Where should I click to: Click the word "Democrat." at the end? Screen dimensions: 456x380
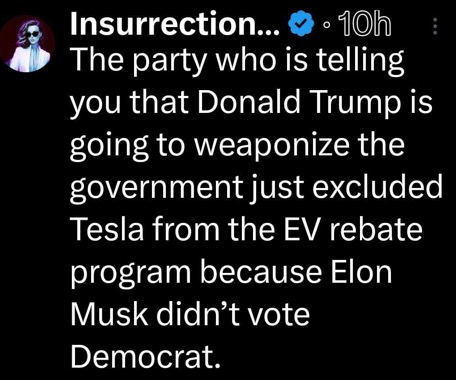tap(146, 357)
